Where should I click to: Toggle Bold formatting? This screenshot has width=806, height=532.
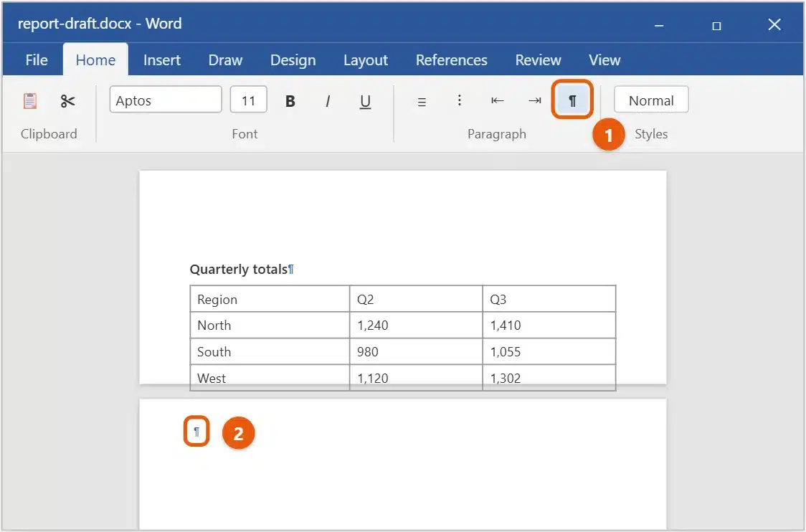click(290, 101)
